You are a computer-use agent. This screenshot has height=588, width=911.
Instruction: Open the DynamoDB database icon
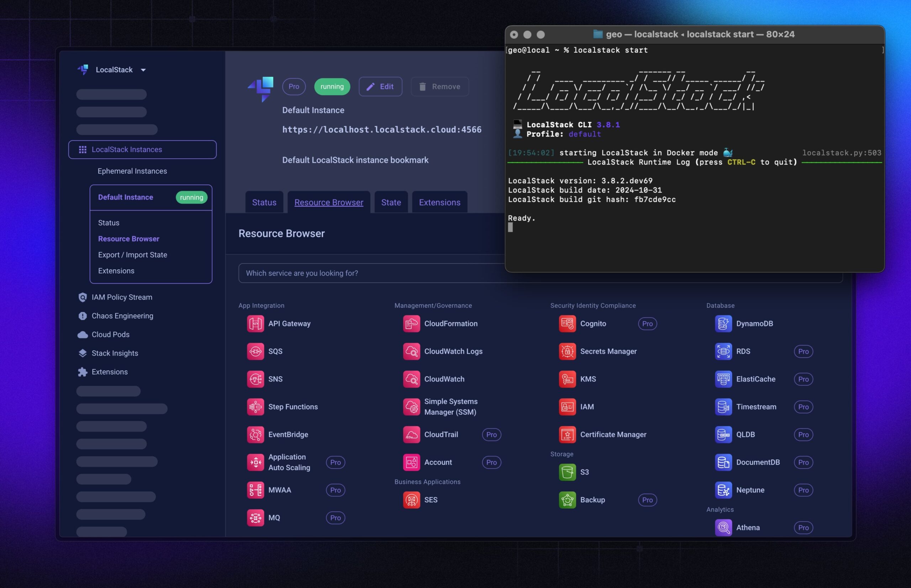pyautogui.click(x=723, y=323)
